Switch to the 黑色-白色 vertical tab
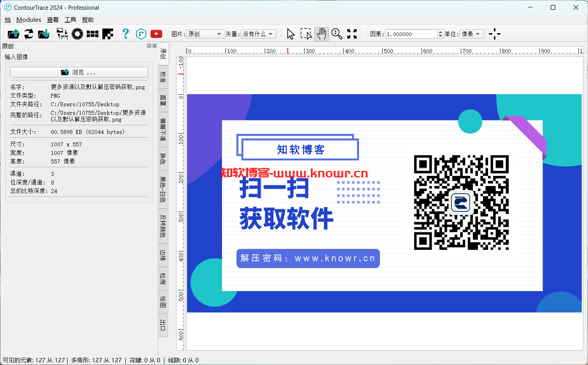 tap(163, 190)
